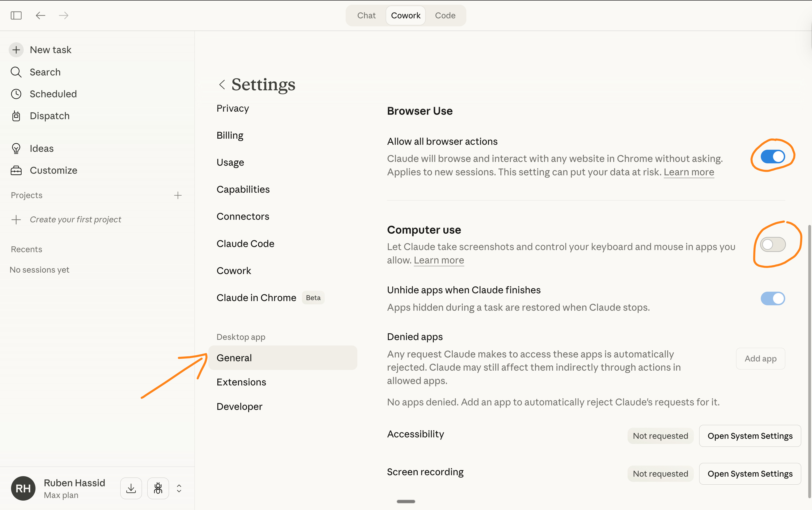Enable the Computer use toggle
The height and width of the screenshot is (510, 812).
click(773, 244)
